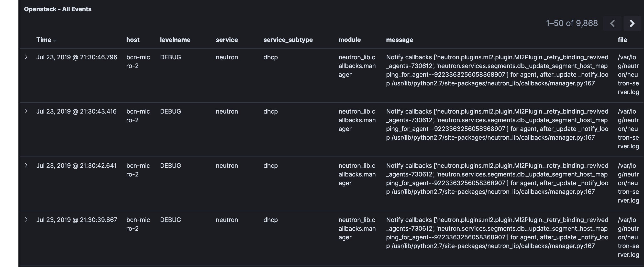Viewport: 644px width, 267px height.
Task: Click host bcn-micro-2 in 21:30:43.416 row
Action: tap(138, 116)
